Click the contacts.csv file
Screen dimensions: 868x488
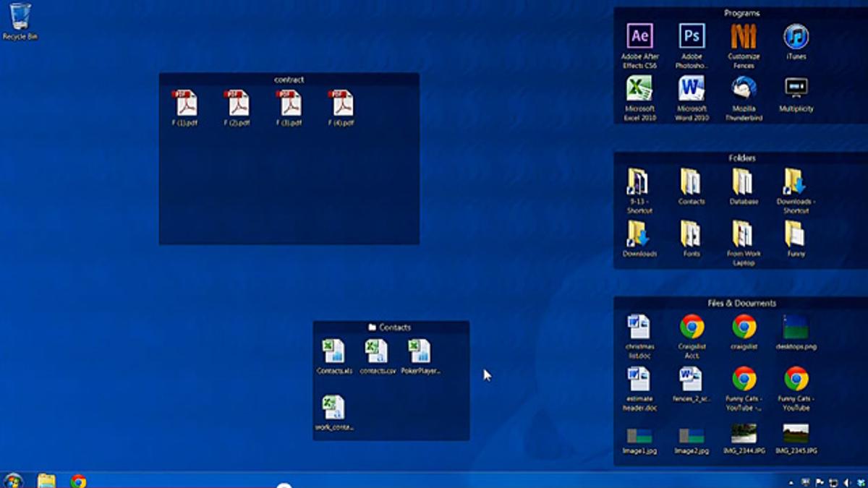tap(378, 352)
